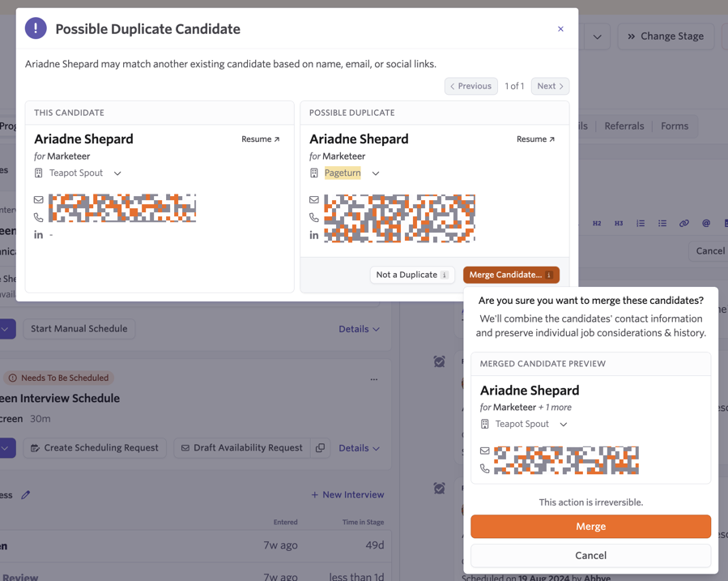Cancel the merge confirmation popup

[x=590, y=555]
